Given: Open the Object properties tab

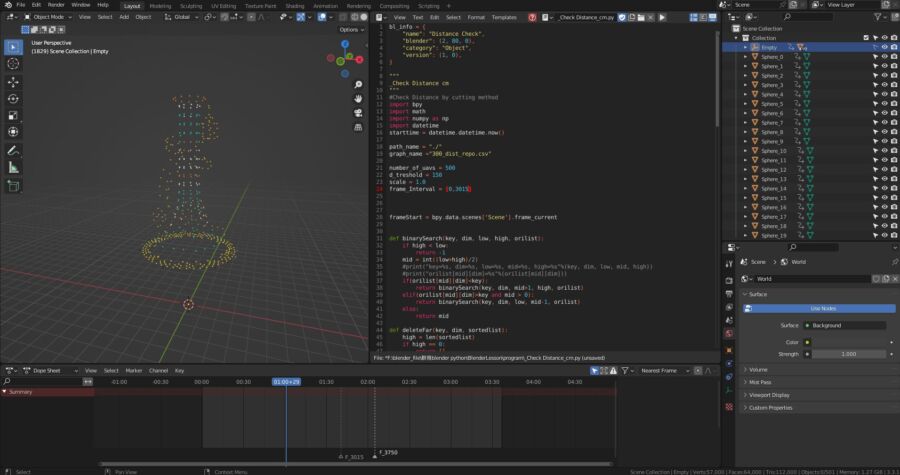Looking at the screenshot, I should point(729,350).
